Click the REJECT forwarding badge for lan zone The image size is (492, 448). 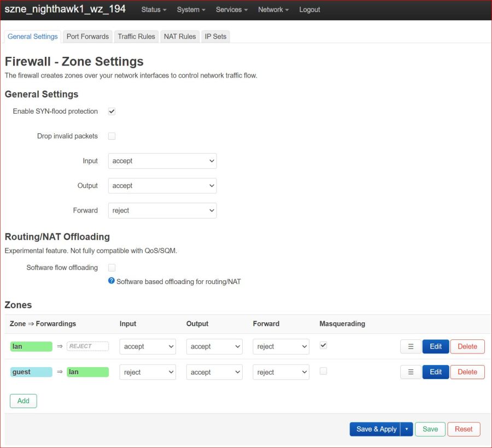pyautogui.click(x=87, y=346)
